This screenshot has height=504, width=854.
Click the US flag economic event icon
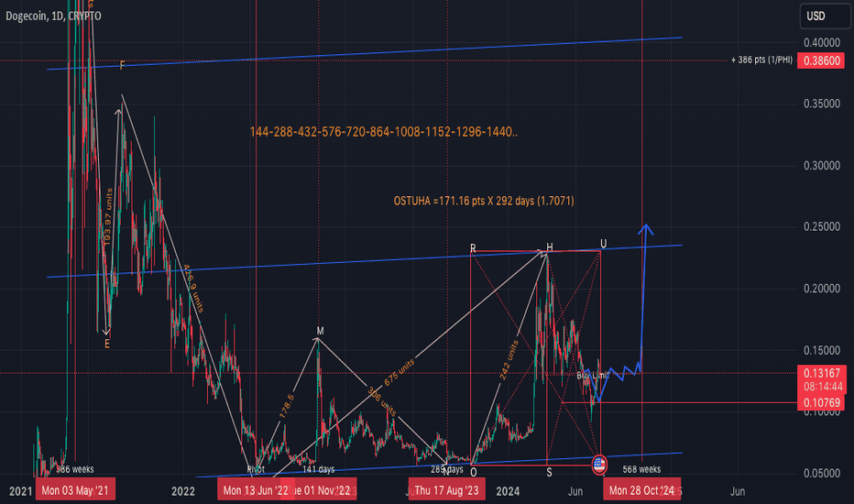[x=598, y=465]
